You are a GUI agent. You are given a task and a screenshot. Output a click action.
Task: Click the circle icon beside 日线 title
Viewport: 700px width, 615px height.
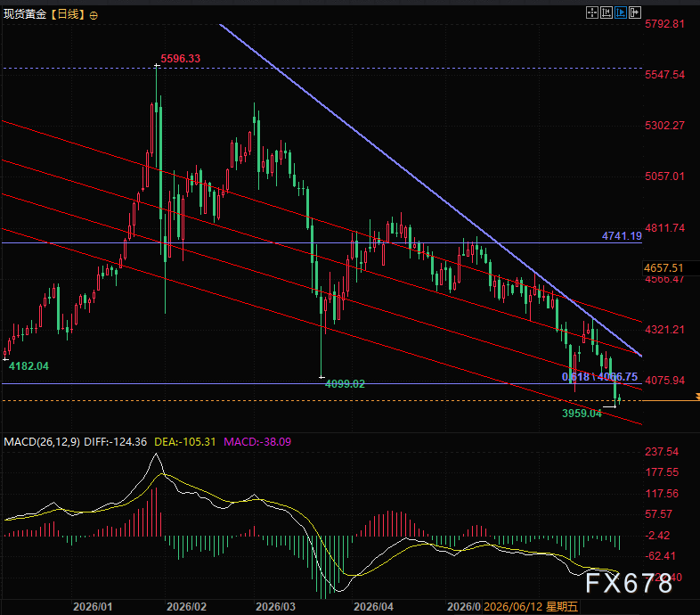[x=94, y=16]
